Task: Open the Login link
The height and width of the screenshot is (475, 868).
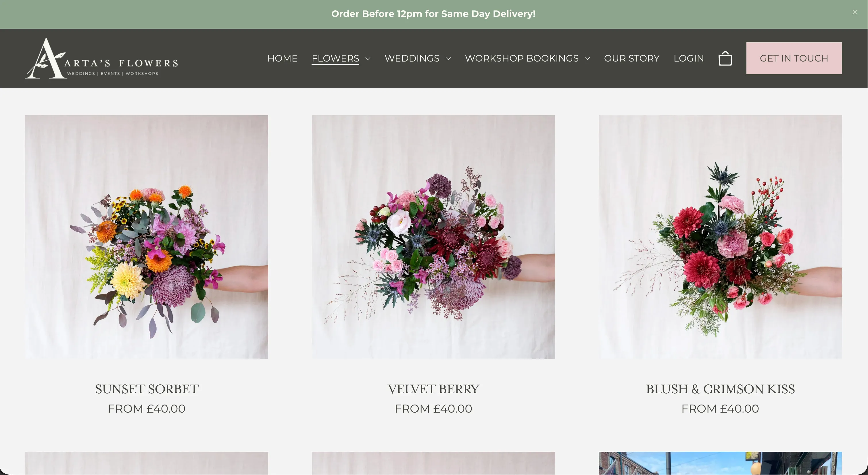Action: tap(689, 58)
